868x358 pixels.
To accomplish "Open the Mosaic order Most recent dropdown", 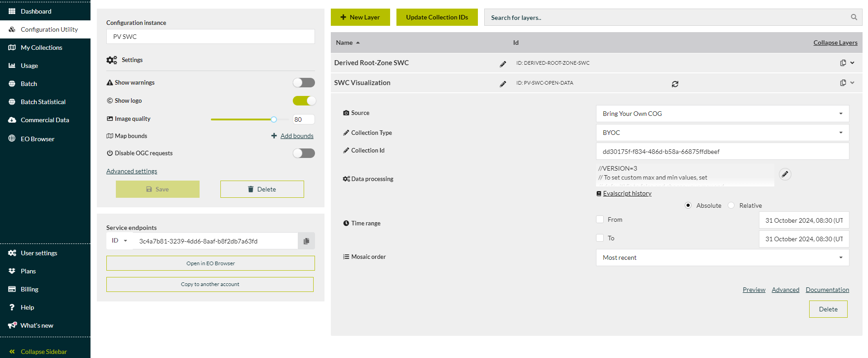I will point(722,258).
